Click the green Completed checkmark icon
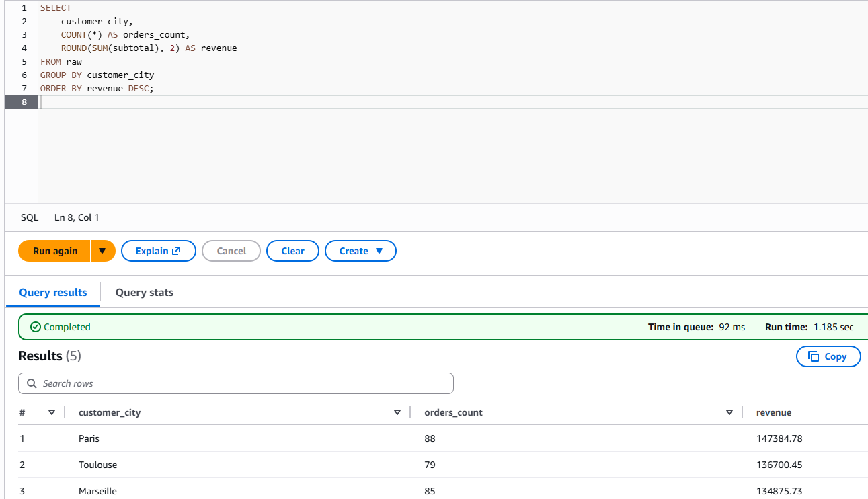 36,327
